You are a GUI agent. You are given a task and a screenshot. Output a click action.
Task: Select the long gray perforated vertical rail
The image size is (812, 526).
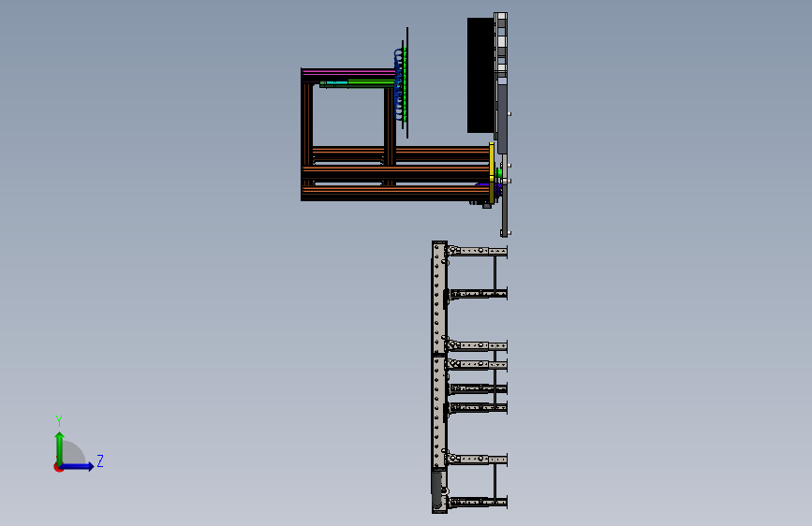point(439,377)
